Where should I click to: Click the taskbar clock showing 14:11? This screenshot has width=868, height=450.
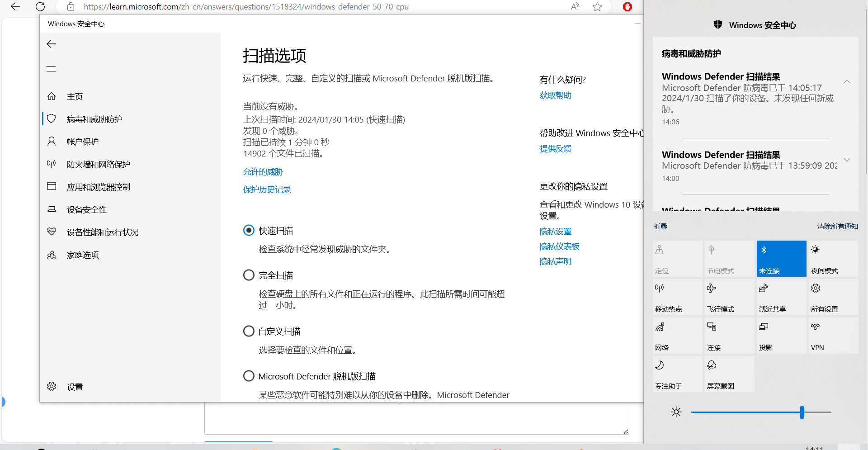click(814, 448)
